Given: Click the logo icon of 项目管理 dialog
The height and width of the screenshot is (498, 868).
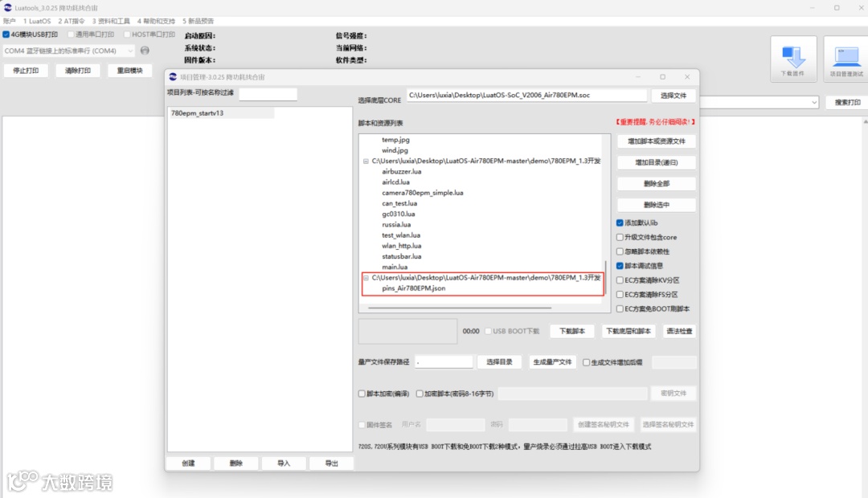Looking at the screenshot, I should click(x=173, y=77).
